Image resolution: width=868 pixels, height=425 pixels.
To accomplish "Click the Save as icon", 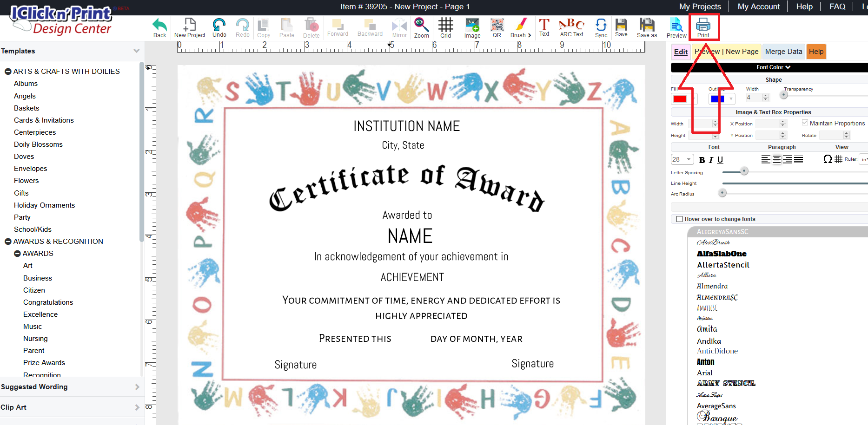I will click(647, 27).
